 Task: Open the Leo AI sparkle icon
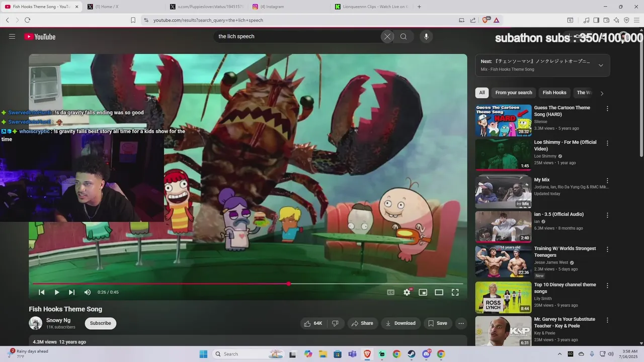click(616, 20)
